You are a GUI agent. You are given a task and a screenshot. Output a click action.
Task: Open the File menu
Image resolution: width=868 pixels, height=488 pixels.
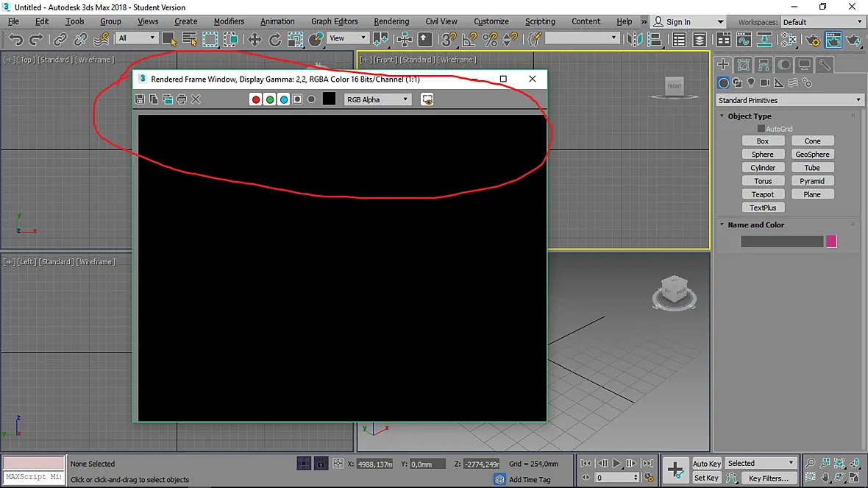click(13, 21)
